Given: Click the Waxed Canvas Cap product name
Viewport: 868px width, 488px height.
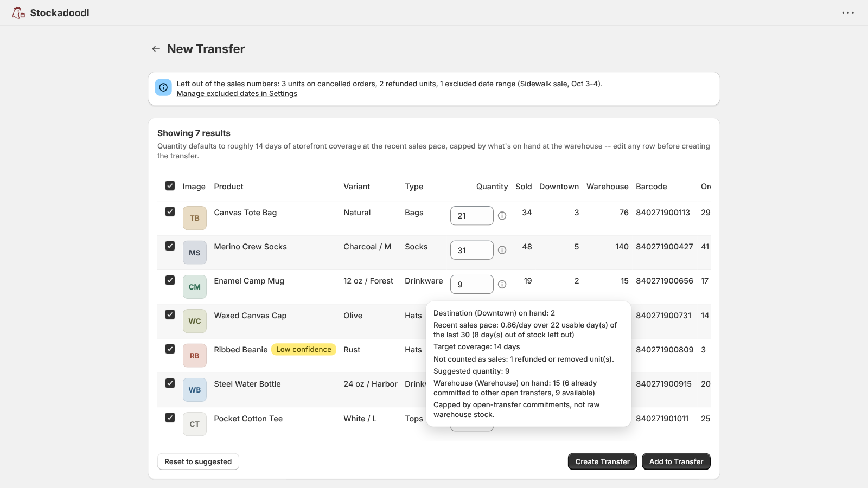Looking at the screenshot, I should [250, 316].
